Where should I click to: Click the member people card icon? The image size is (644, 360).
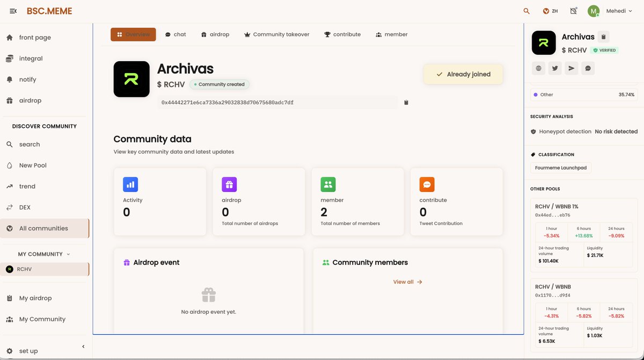pos(328,184)
